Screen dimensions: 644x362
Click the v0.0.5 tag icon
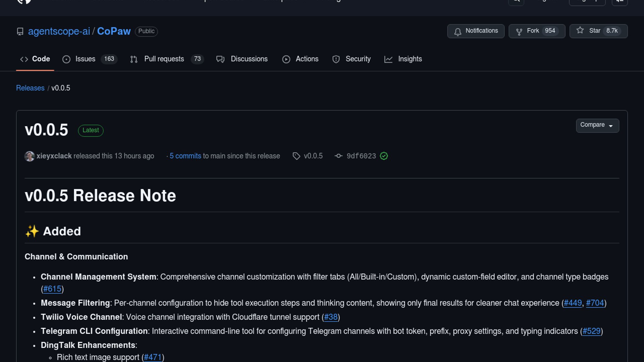click(296, 156)
